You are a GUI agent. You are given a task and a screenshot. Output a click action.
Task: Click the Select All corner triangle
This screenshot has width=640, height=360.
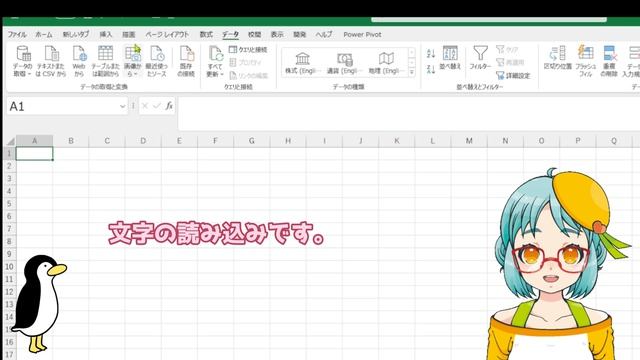click(x=10, y=141)
